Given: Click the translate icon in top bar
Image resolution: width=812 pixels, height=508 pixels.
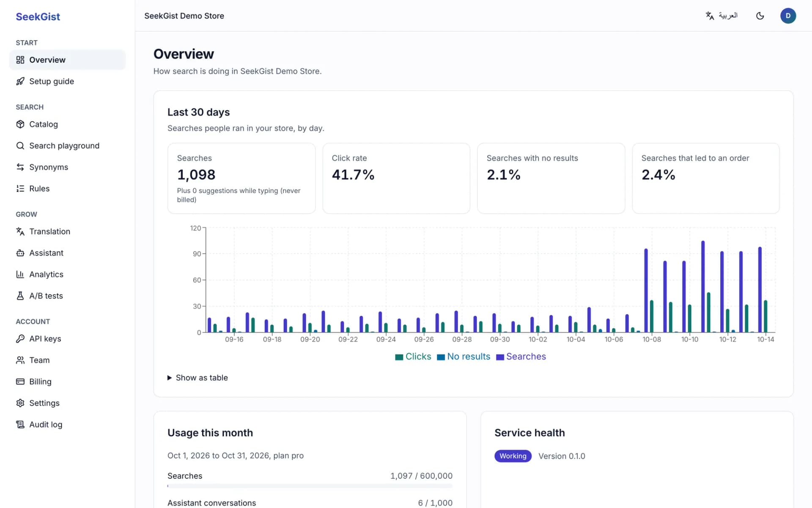Looking at the screenshot, I should [710, 16].
